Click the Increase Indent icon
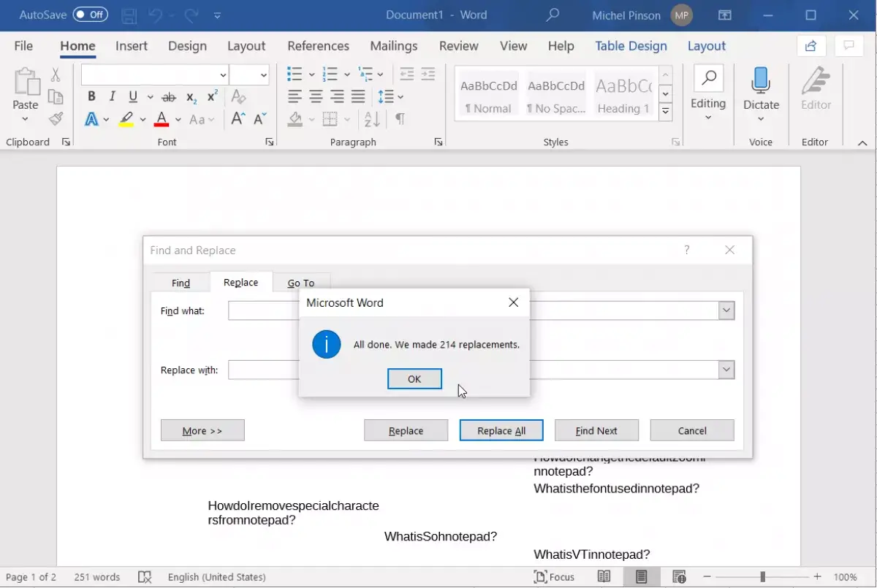The image size is (877, 588). 428,75
